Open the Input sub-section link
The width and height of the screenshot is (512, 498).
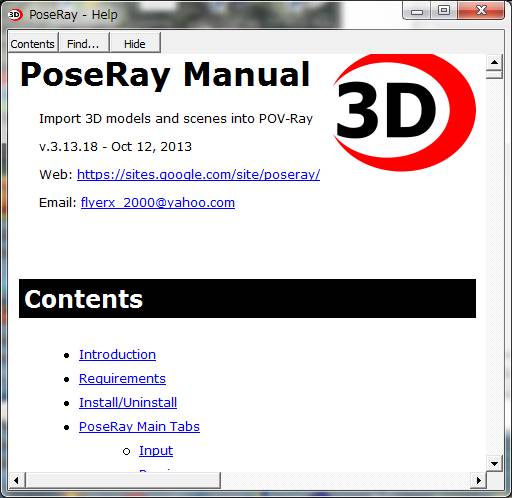(156, 451)
